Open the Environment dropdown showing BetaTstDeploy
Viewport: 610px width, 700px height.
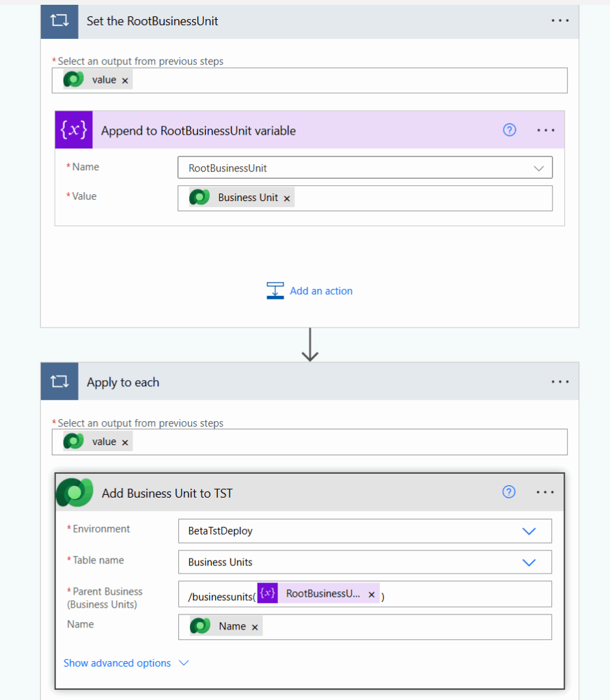(x=529, y=530)
